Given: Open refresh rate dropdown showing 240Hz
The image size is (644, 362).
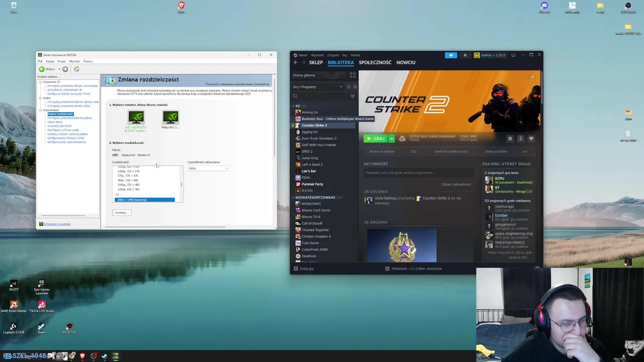Looking at the screenshot, I should click(x=208, y=168).
